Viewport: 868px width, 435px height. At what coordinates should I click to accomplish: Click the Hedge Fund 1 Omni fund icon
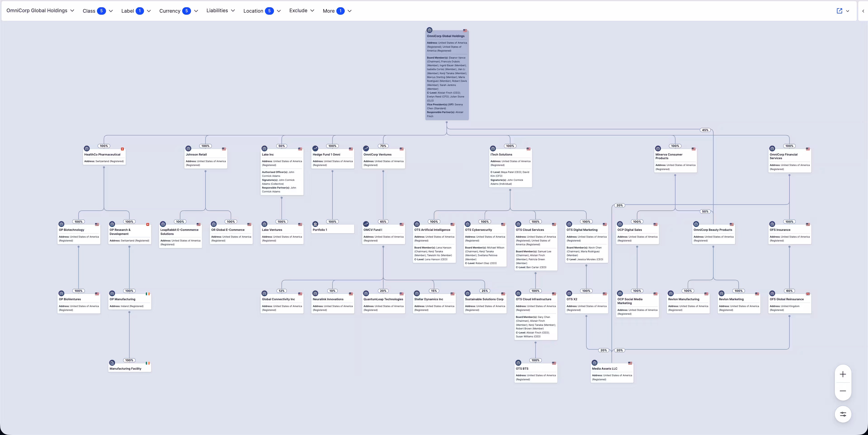pos(315,149)
